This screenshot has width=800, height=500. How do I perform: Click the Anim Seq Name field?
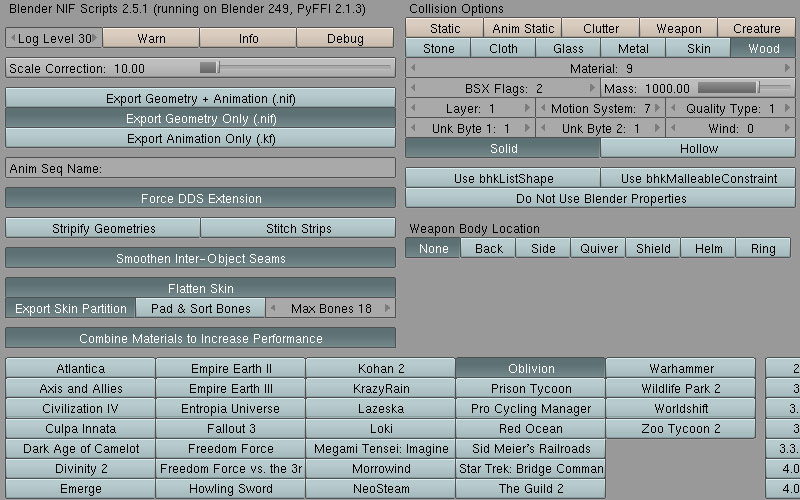[200, 168]
